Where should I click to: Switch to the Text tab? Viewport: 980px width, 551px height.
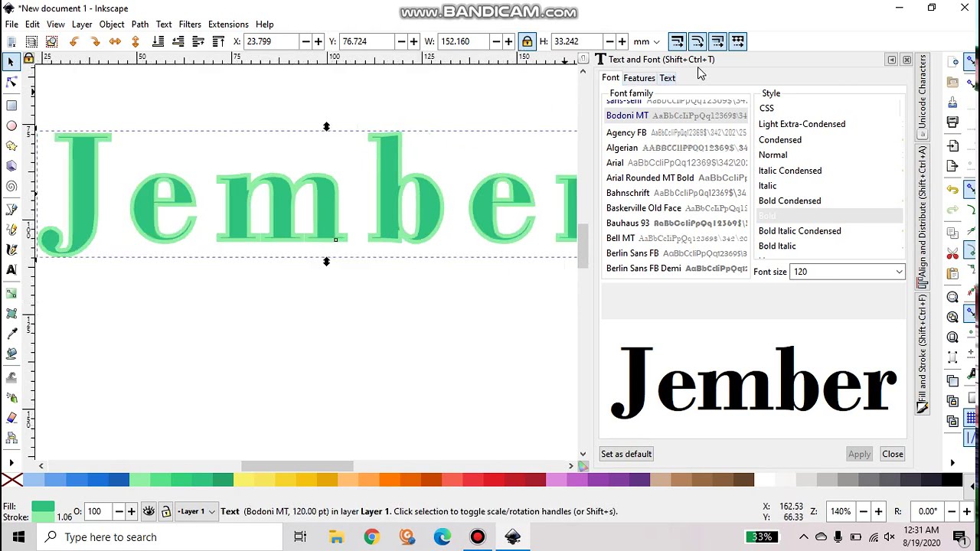[668, 78]
